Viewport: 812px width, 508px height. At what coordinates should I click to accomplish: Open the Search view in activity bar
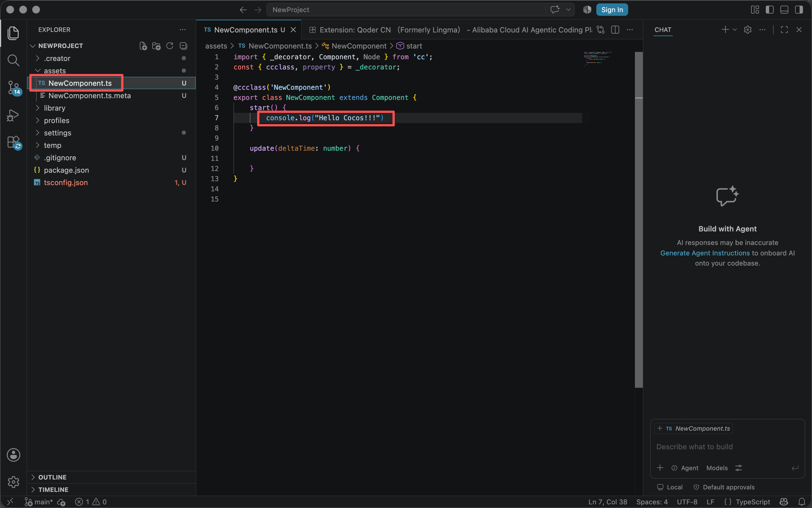pos(13,60)
